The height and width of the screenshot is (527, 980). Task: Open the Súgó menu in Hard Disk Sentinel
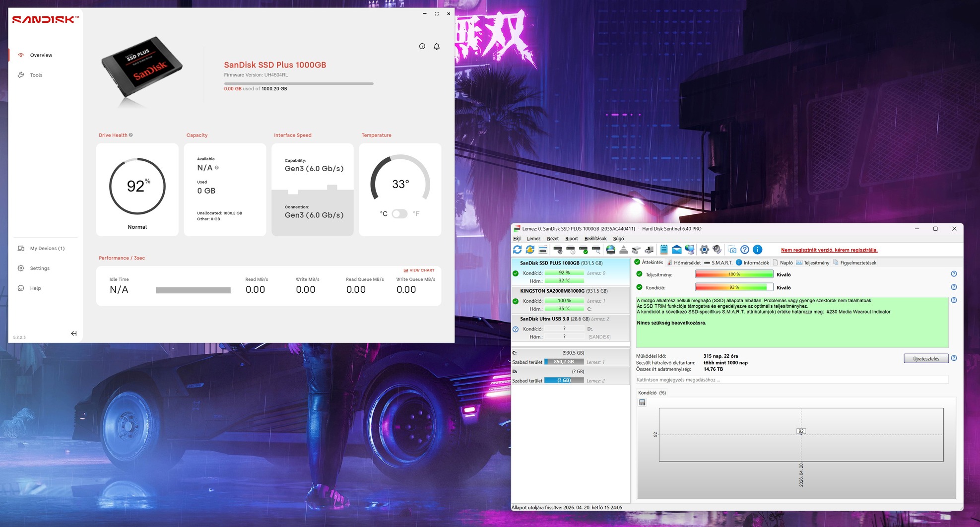click(x=618, y=239)
